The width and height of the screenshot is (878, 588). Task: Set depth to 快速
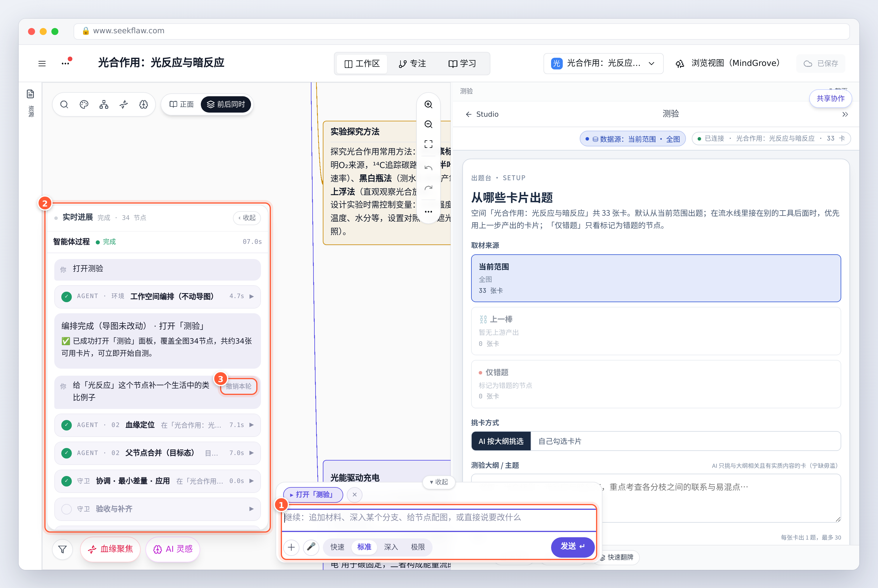click(x=337, y=547)
